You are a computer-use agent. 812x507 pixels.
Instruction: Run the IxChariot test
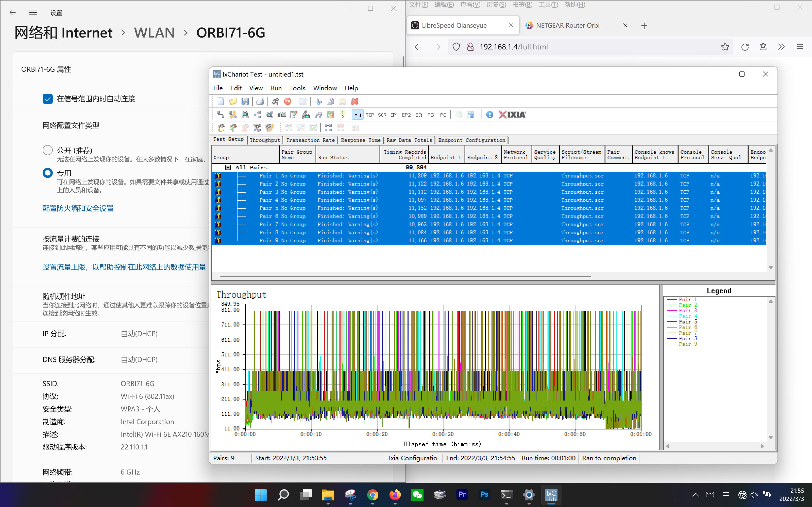click(x=276, y=101)
